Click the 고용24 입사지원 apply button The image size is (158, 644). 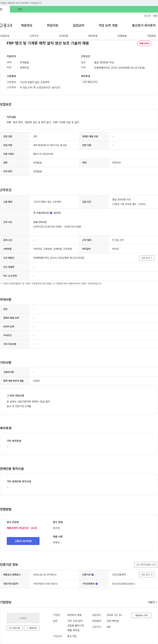[x=23, y=541]
